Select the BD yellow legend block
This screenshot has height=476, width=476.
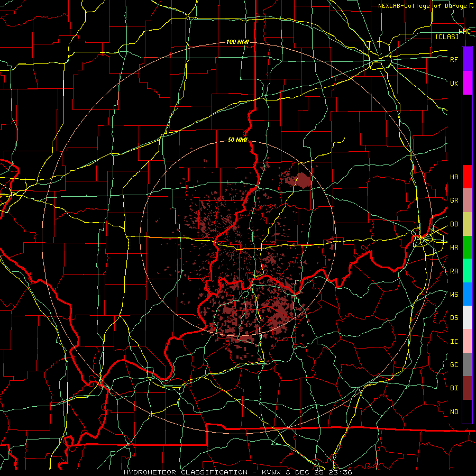pos(467,224)
